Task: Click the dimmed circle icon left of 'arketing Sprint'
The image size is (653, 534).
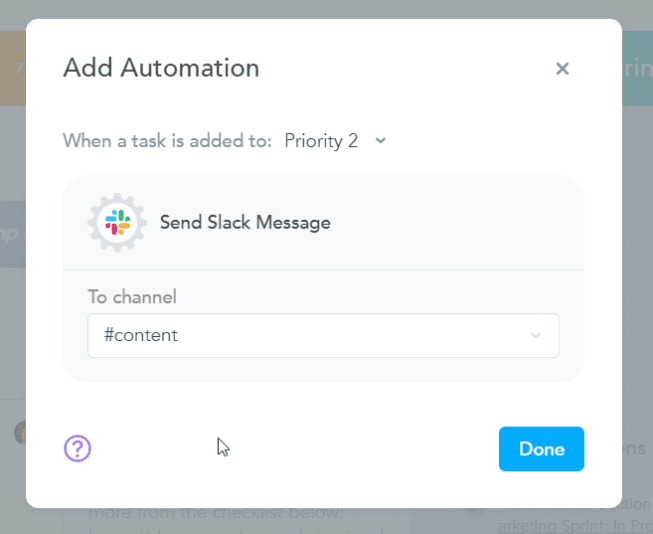Action: tap(472, 503)
